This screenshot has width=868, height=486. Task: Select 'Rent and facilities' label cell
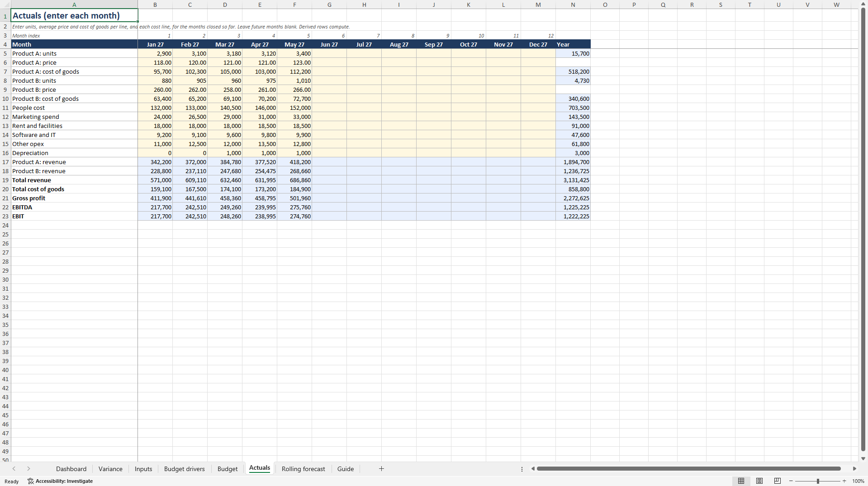coord(74,126)
